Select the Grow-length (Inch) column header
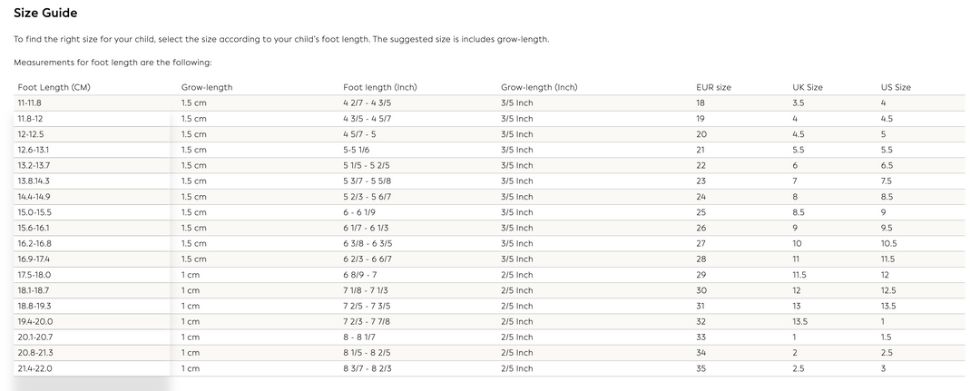 pyautogui.click(x=539, y=87)
